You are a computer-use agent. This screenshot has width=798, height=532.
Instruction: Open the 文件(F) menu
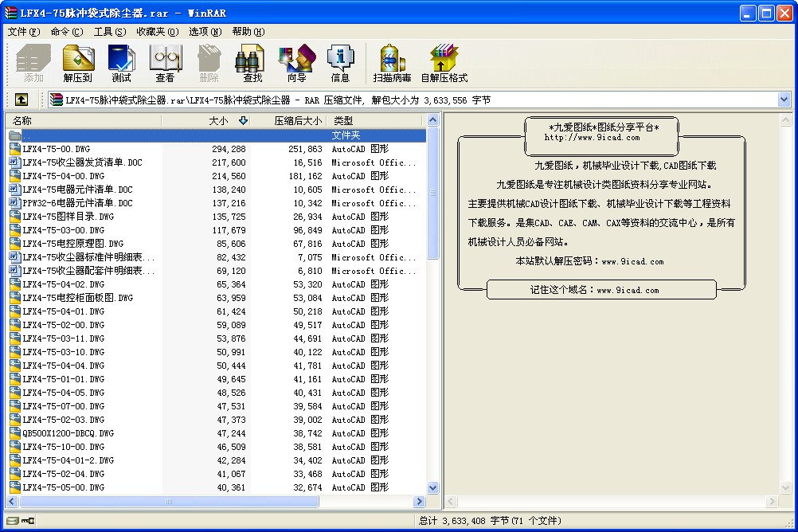pyautogui.click(x=23, y=32)
